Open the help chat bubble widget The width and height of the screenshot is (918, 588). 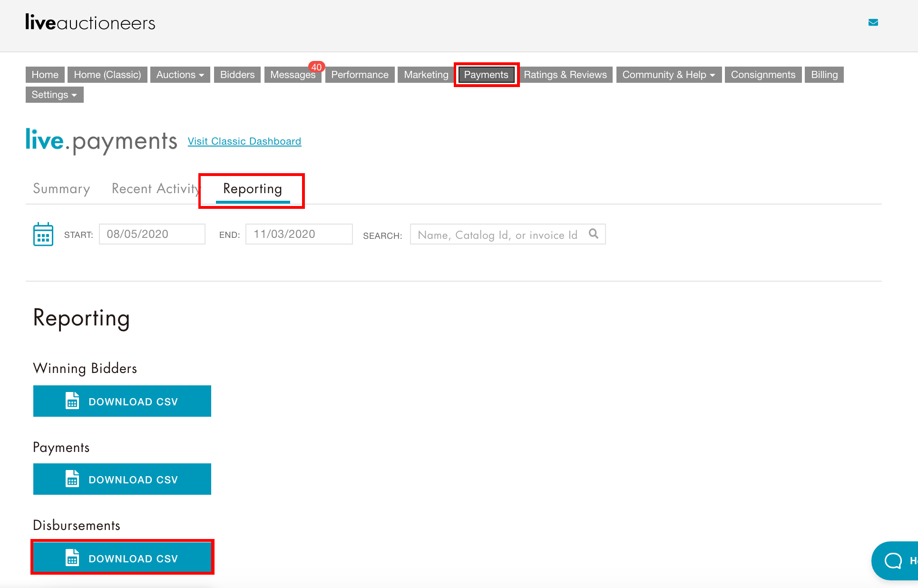(895, 560)
